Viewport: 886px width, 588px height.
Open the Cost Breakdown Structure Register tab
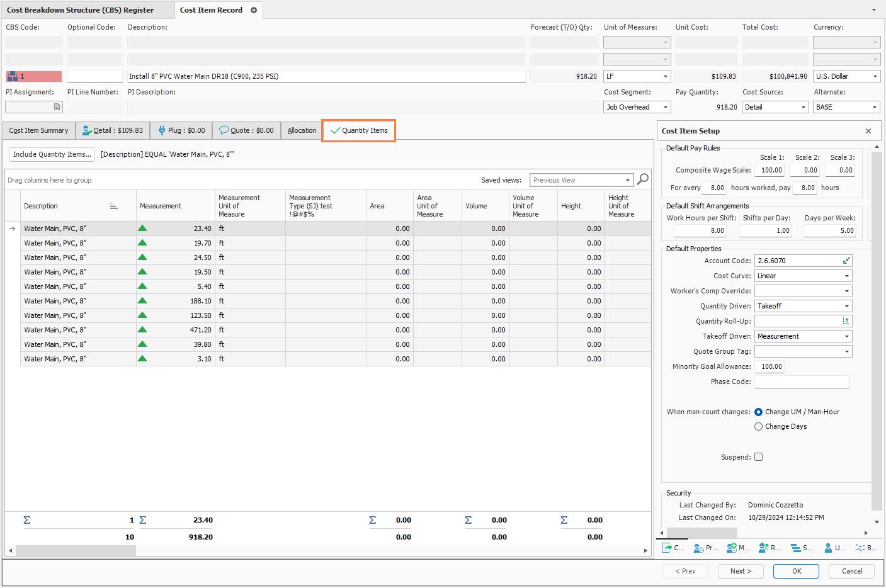click(x=80, y=10)
